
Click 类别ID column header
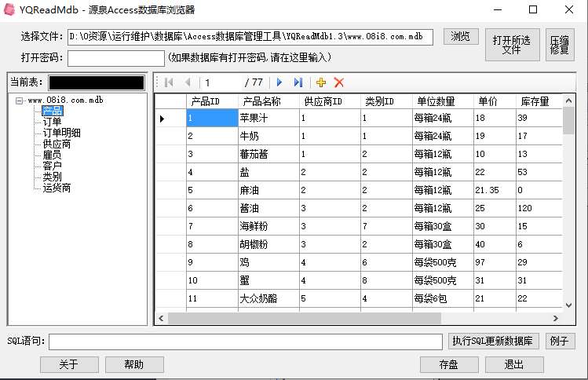[x=386, y=101]
